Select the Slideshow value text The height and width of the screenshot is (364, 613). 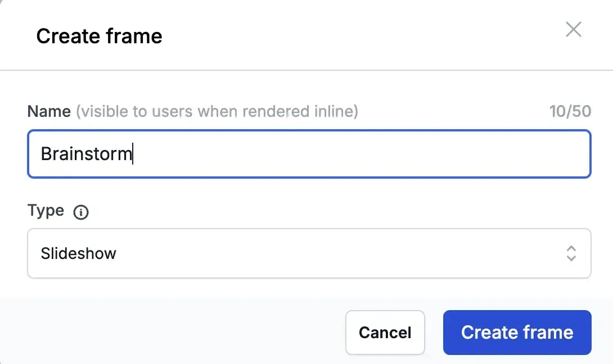click(79, 253)
